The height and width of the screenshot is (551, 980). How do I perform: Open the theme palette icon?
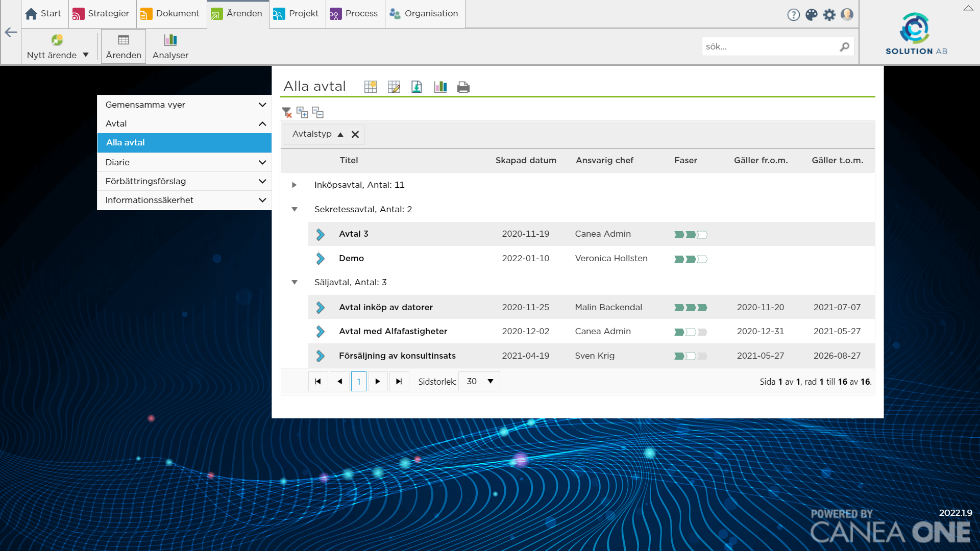812,15
